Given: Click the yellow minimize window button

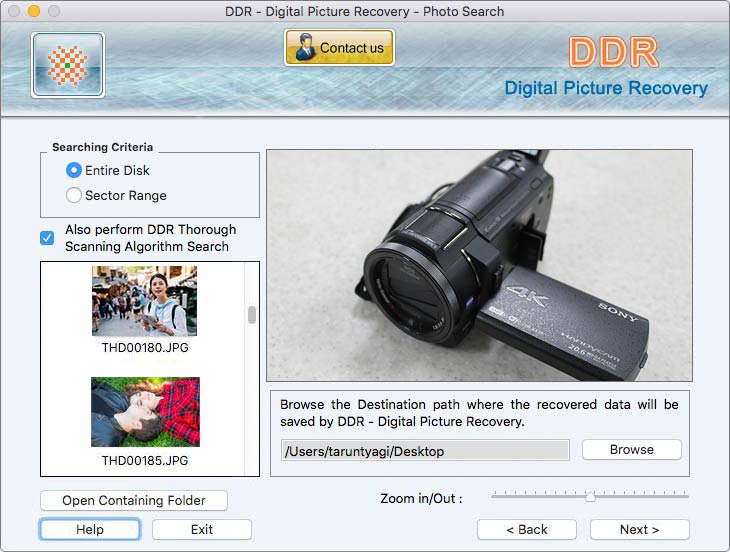Looking at the screenshot, I should click(x=34, y=11).
